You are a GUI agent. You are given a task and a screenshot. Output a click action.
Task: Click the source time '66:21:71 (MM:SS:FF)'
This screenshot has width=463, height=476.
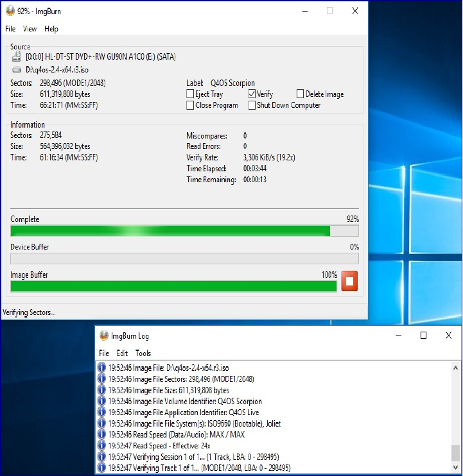pyautogui.click(x=69, y=105)
